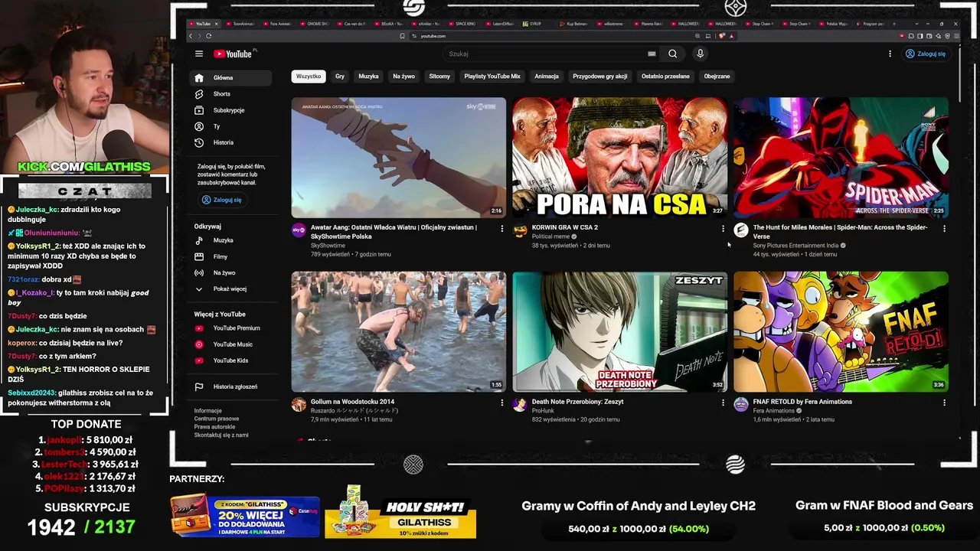The width and height of the screenshot is (980, 551).
Task: Open the KORWIN GRA W CSA 2 title
Action: click(565, 227)
